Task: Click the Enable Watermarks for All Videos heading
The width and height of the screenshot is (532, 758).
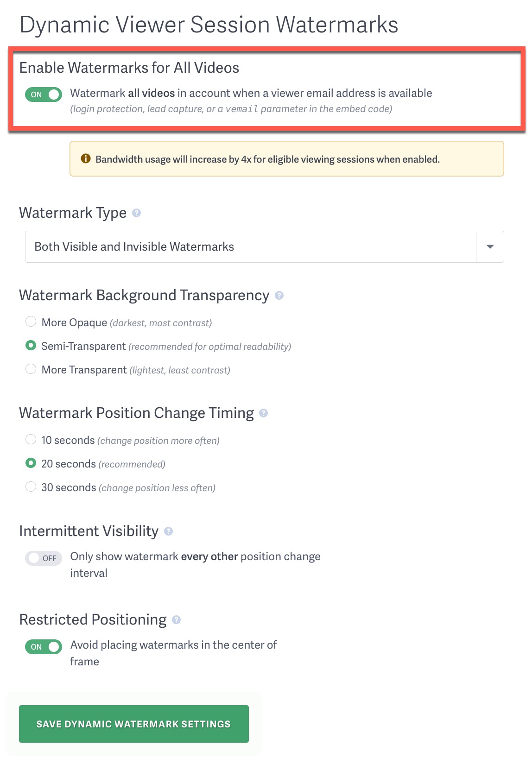Action: pos(129,68)
